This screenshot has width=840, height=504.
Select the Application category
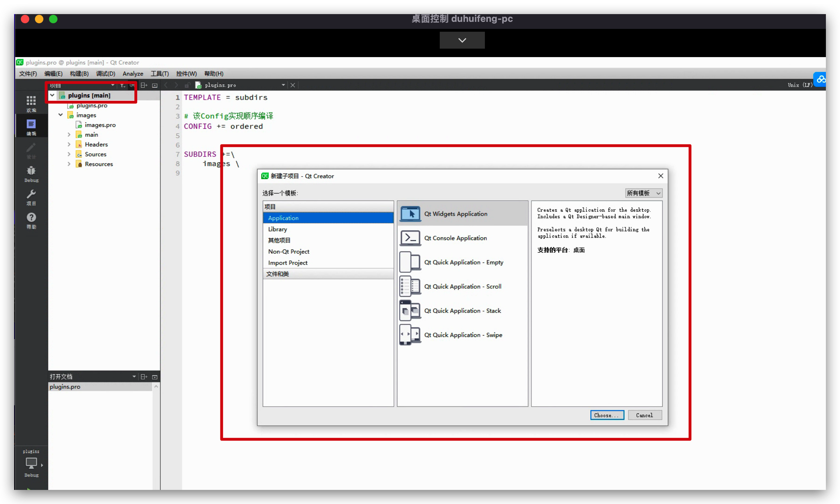[328, 218]
